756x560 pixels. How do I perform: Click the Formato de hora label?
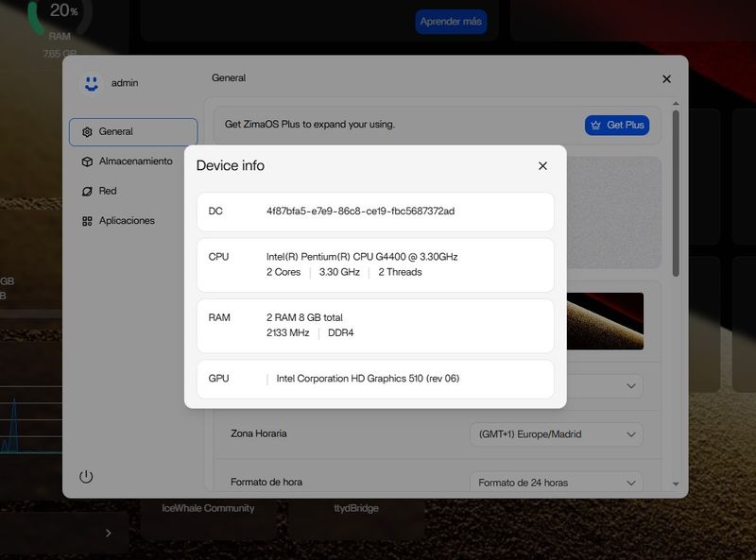pyautogui.click(x=266, y=482)
